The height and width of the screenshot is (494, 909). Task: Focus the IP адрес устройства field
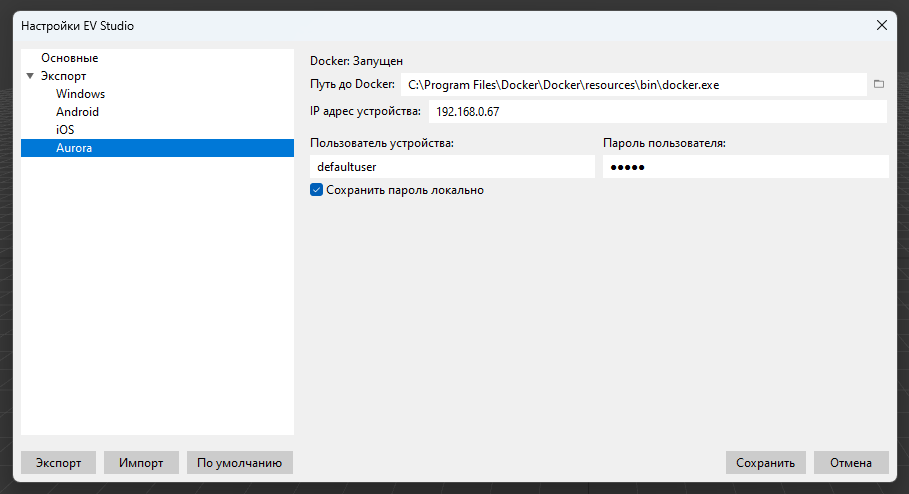pyautogui.click(x=656, y=112)
